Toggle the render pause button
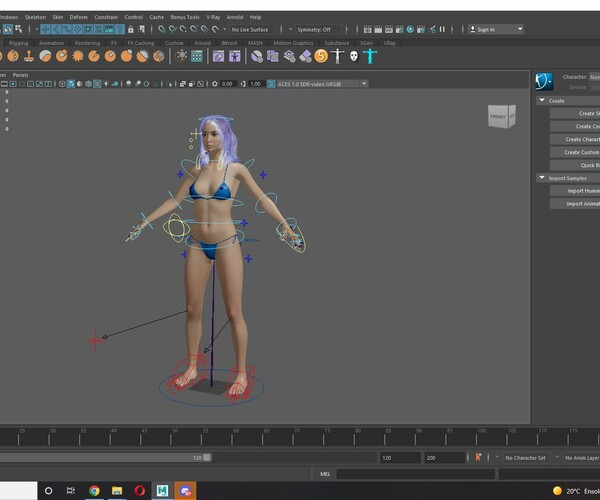This screenshot has width=600, height=500. click(442, 29)
